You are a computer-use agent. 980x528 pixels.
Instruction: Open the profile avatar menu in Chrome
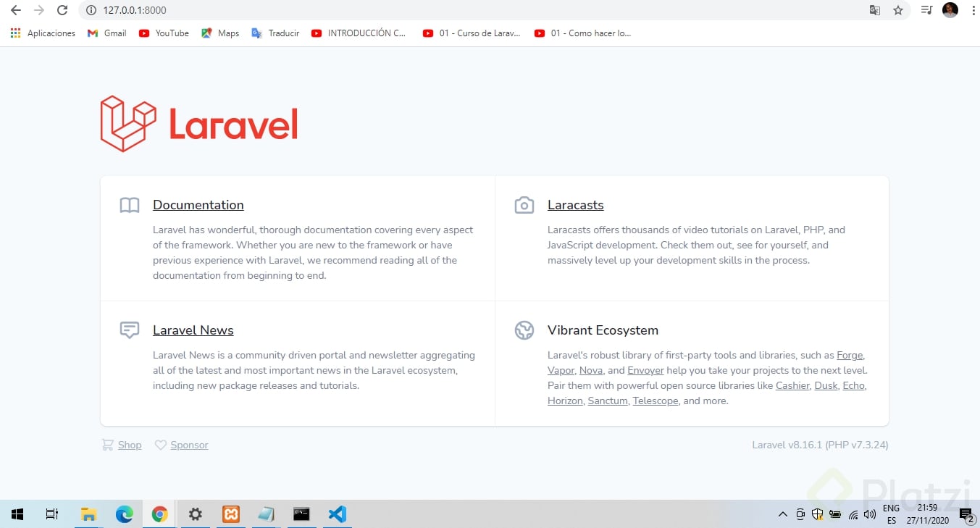coord(950,11)
